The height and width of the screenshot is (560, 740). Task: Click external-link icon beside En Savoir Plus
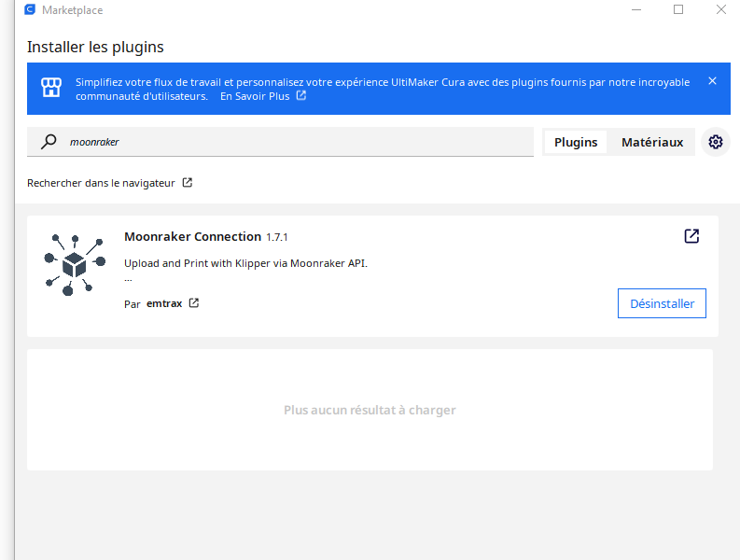[x=301, y=95]
